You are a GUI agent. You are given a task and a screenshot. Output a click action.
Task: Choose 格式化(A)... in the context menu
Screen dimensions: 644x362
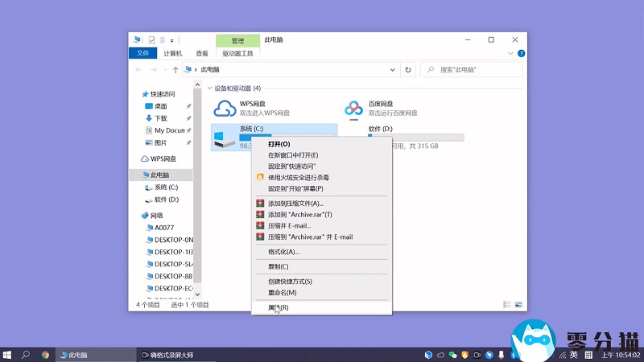(x=283, y=252)
